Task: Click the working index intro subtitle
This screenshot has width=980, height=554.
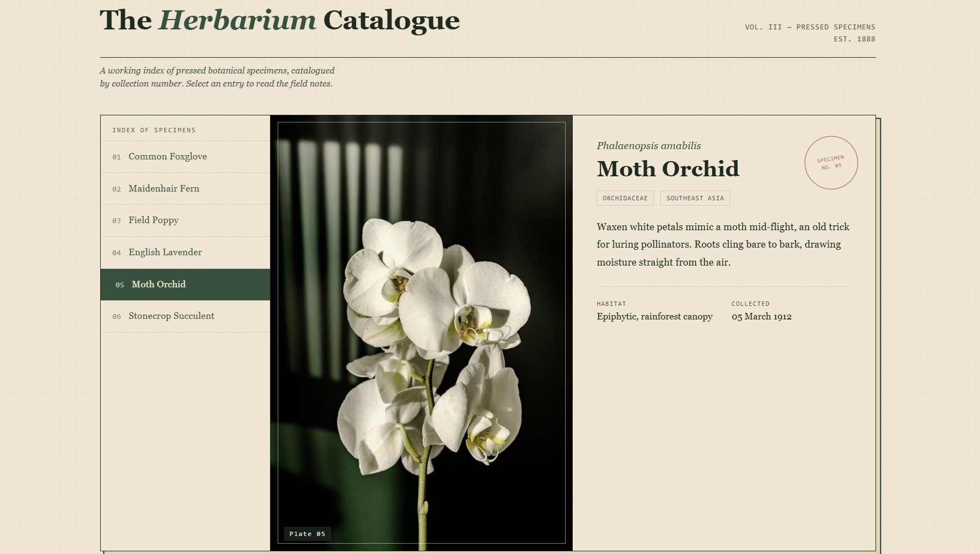Action: pos(217,77)
